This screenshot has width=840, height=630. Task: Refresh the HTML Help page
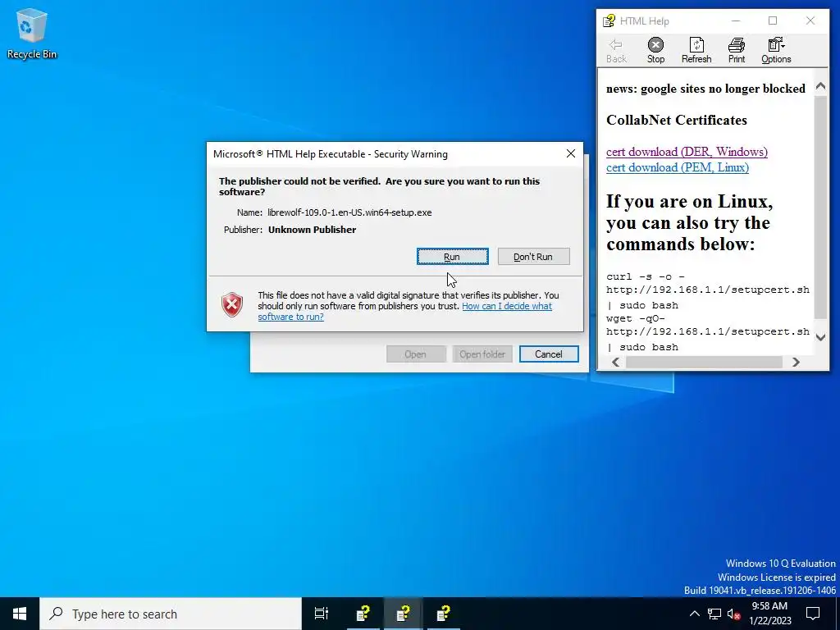(696, 51)
